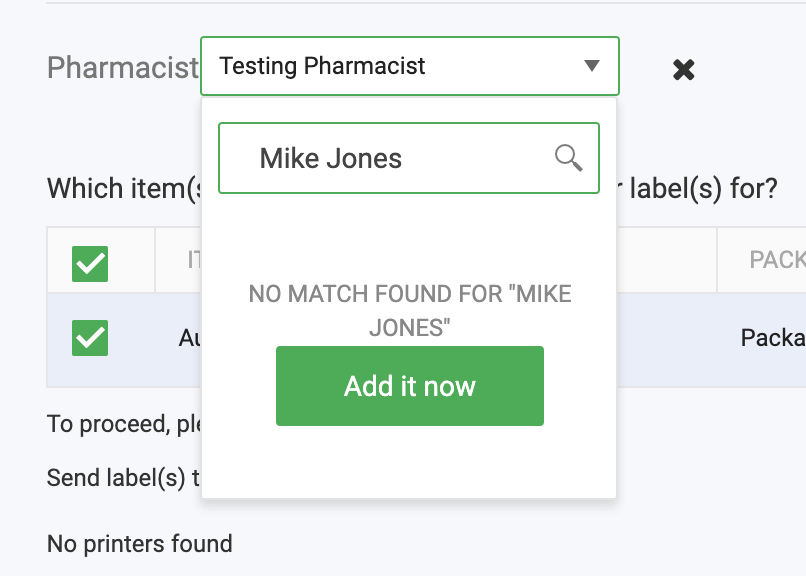Select the Testing Pharmacist combo box
This screenshot has height=576, width=806.
pos(410,66)
